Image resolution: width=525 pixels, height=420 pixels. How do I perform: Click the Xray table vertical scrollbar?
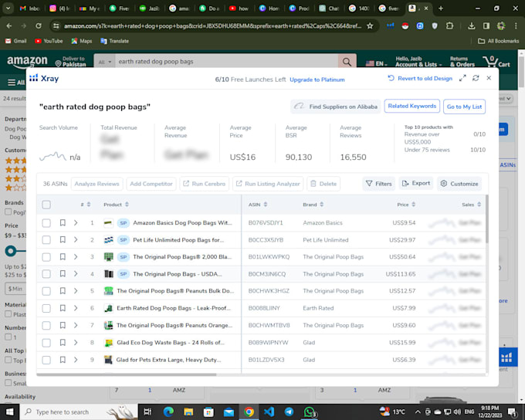coord(487,218)
